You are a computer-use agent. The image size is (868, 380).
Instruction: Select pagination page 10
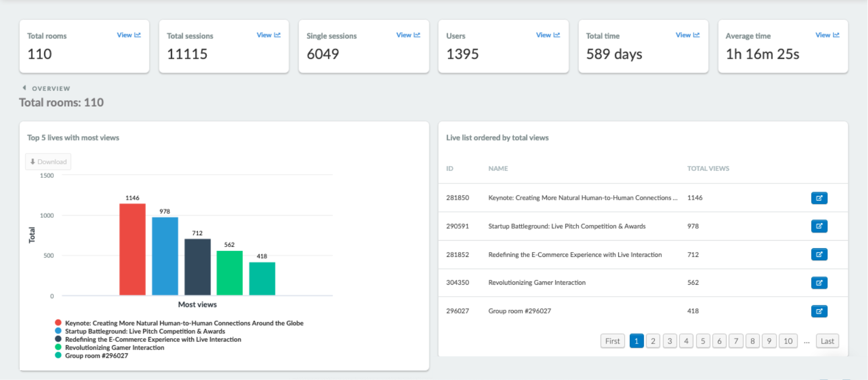(x=788, y=341)
